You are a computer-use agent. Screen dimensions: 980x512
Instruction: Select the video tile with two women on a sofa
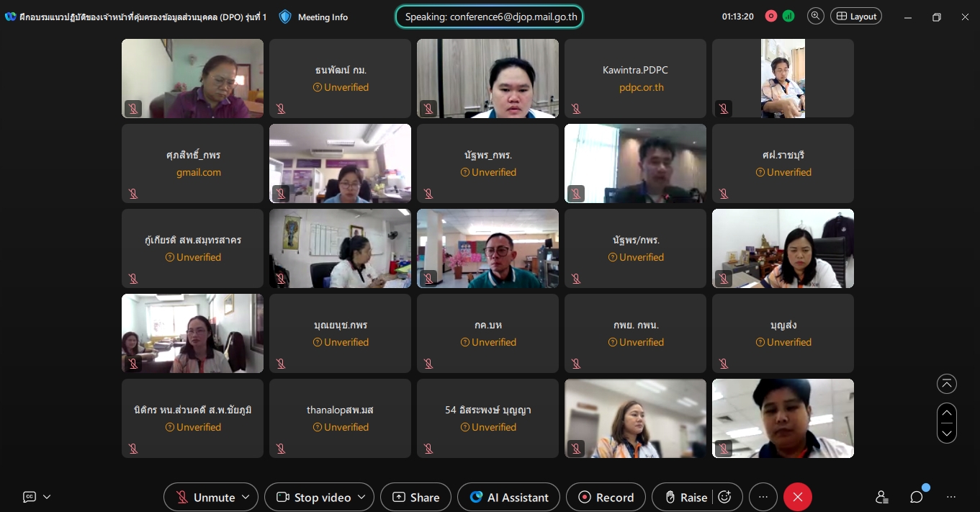(193, 333)
